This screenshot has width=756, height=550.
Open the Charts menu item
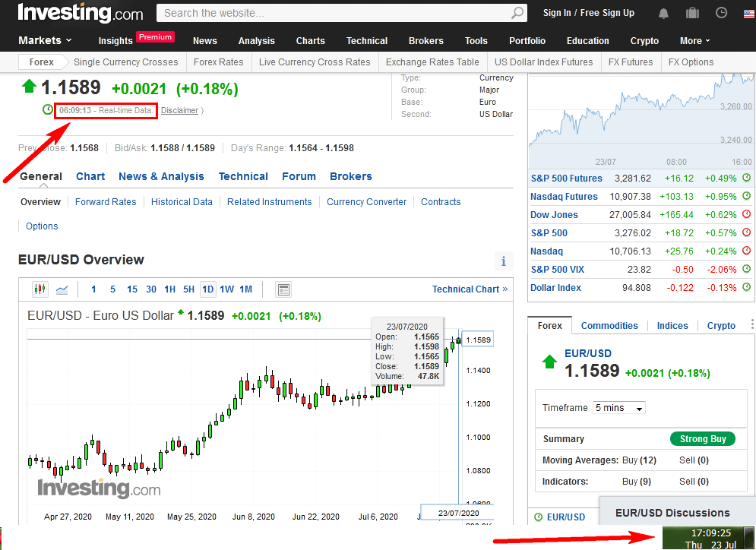[311, 41]
